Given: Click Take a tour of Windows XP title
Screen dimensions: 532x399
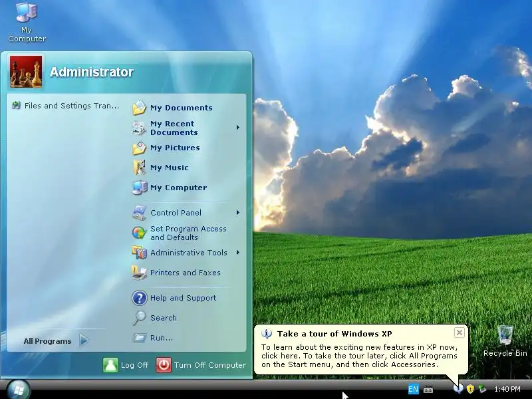Looking at the screenshot, I should click(x=334, y=334).
